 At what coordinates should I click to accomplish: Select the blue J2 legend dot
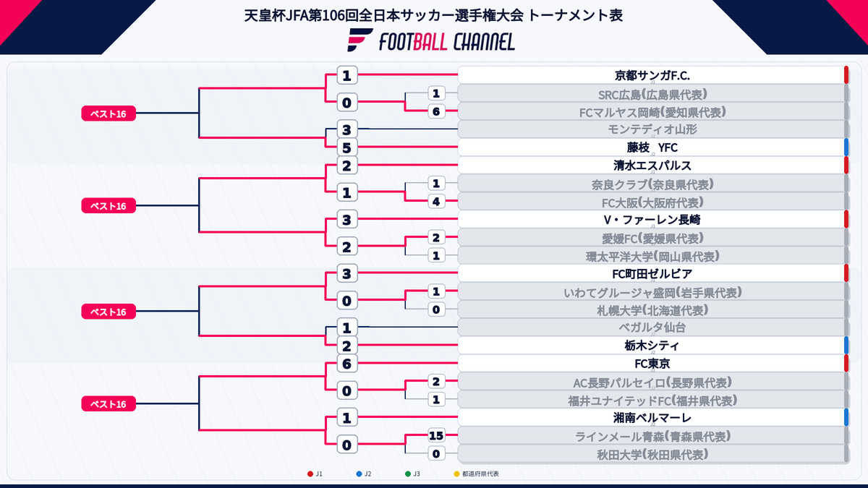tap(358, 474)
